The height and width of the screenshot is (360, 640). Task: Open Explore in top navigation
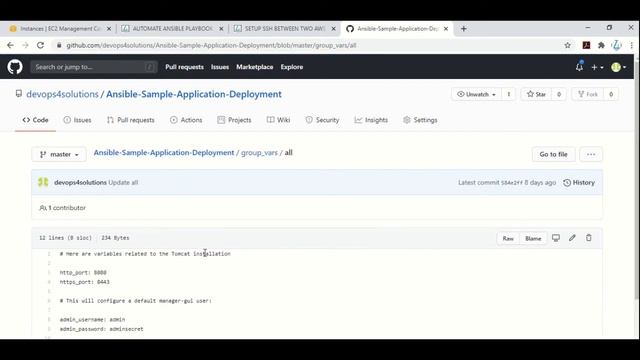[291, 67]
